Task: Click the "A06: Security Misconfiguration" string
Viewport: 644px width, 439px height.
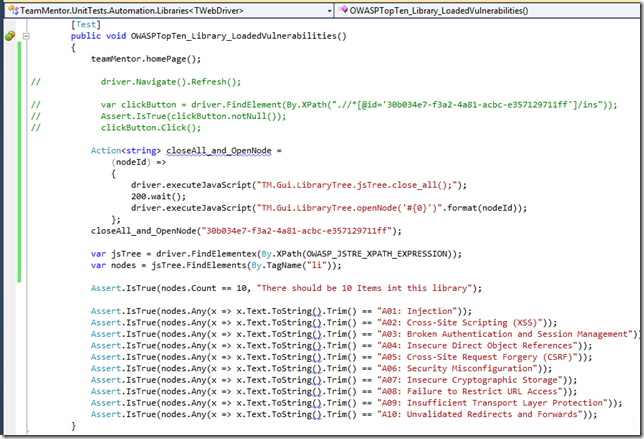Action: pyautogui.click(x=458, y=369)
